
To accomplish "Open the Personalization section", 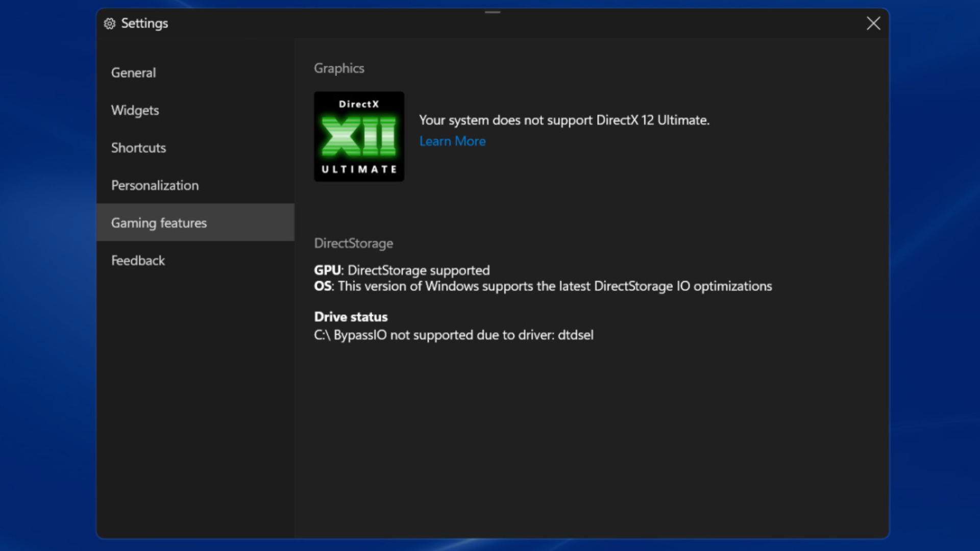I will tap(155, 185).
